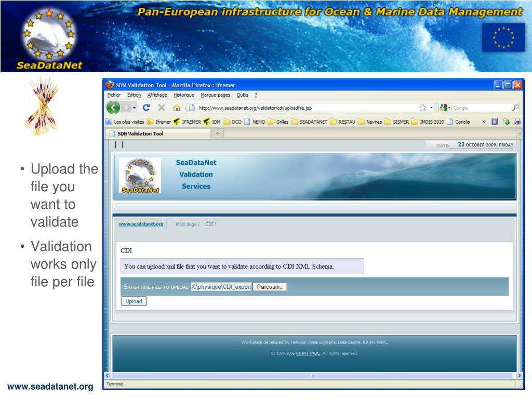Click the page icon in the address bar
This screenshot has width=532, height=399.
192,108
